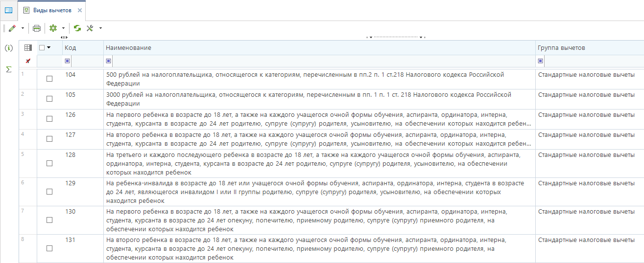Close the Виды вычетов tab
Image resolution: width=644 pixels, height=263 pixels.
coord(80,10)
